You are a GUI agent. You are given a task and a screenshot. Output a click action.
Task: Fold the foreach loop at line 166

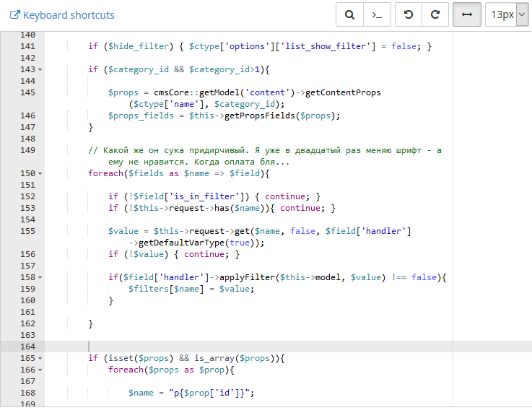40,370
